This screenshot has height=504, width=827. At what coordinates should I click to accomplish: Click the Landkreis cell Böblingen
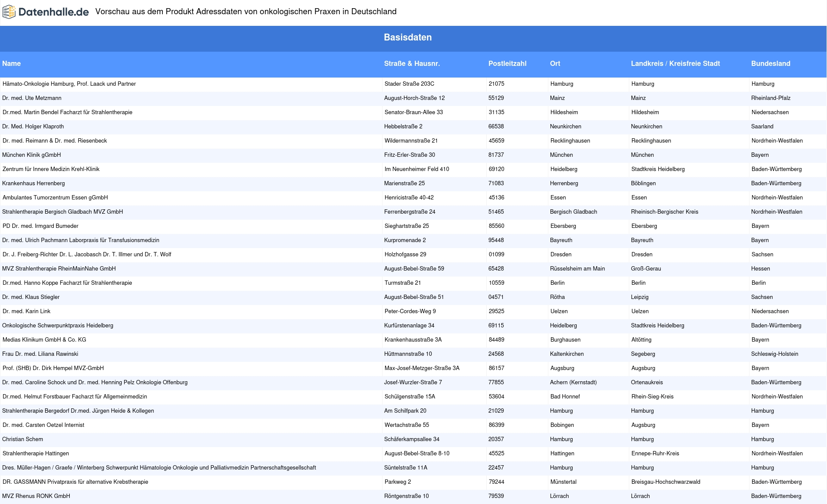pos(643,184)
